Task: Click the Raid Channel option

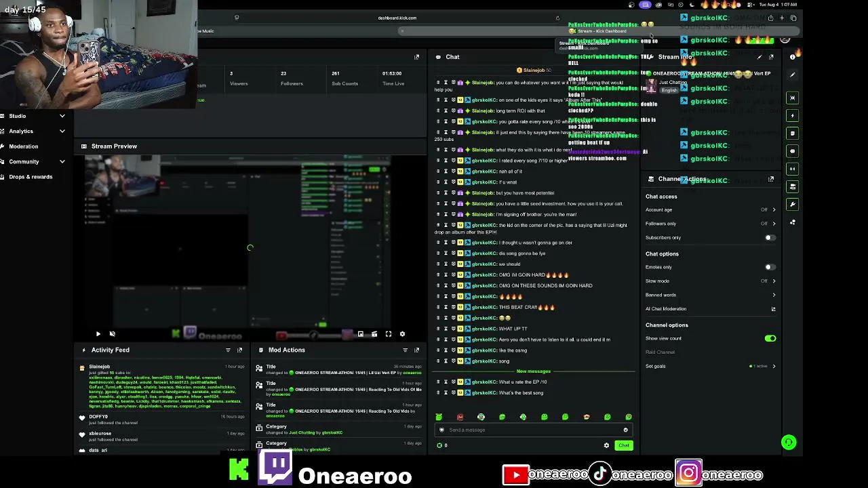Action: coord(660,352)
